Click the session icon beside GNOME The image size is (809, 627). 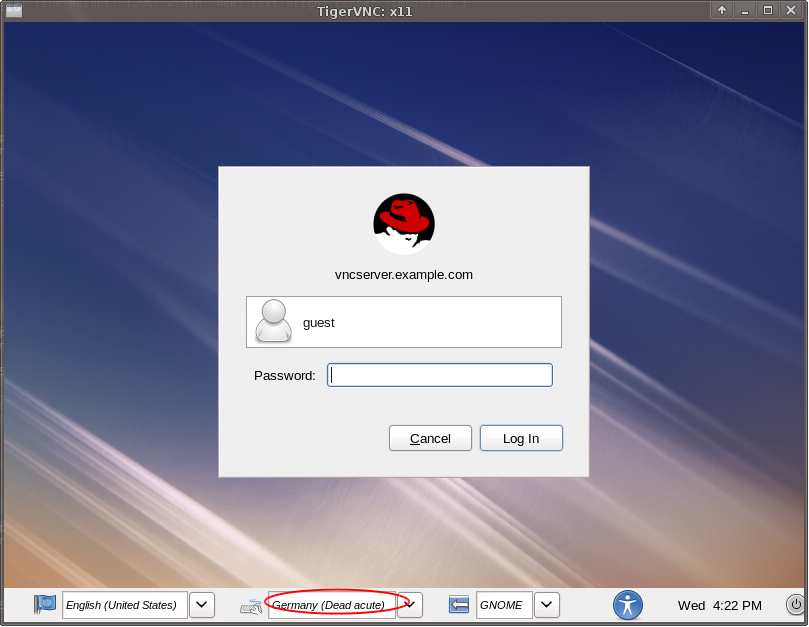[x=458, y=604]
